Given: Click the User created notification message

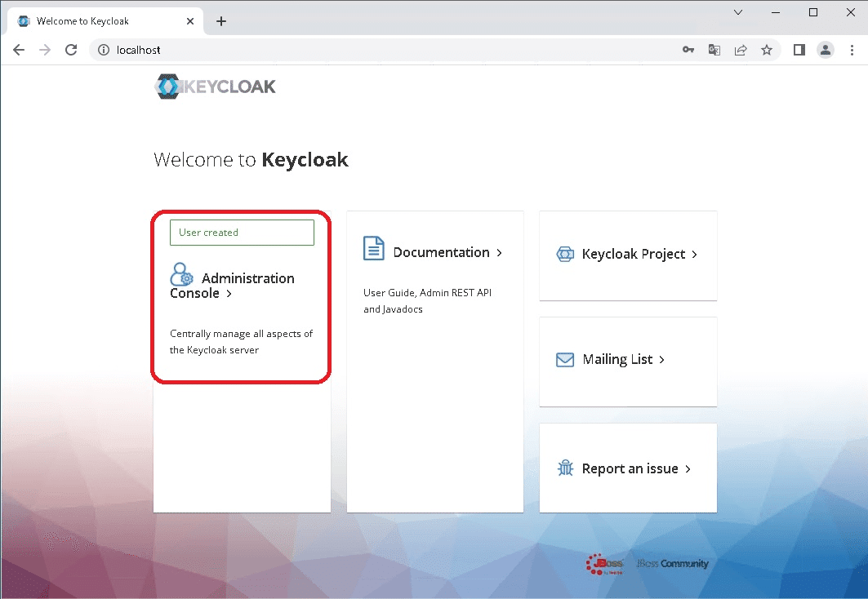Looking at the screenshot, I should point(242,233).
